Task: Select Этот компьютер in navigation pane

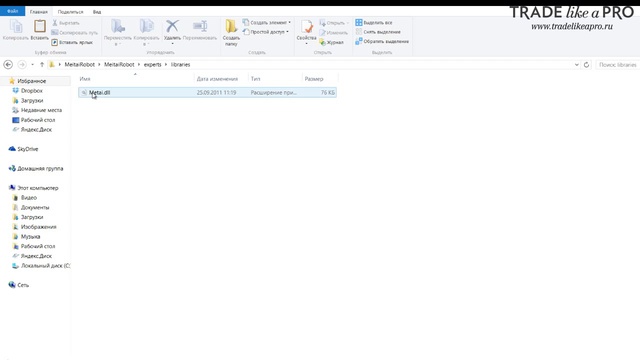Action: pos(38,188)
